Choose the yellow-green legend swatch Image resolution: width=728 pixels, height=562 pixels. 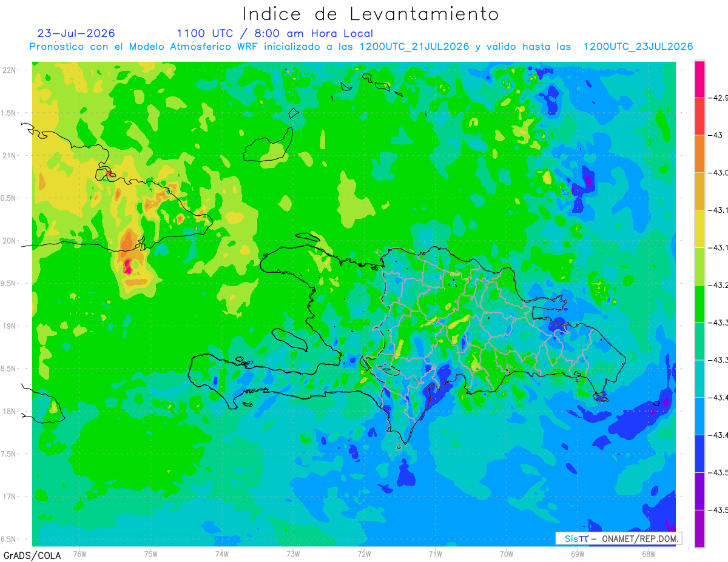coord(699,266)
